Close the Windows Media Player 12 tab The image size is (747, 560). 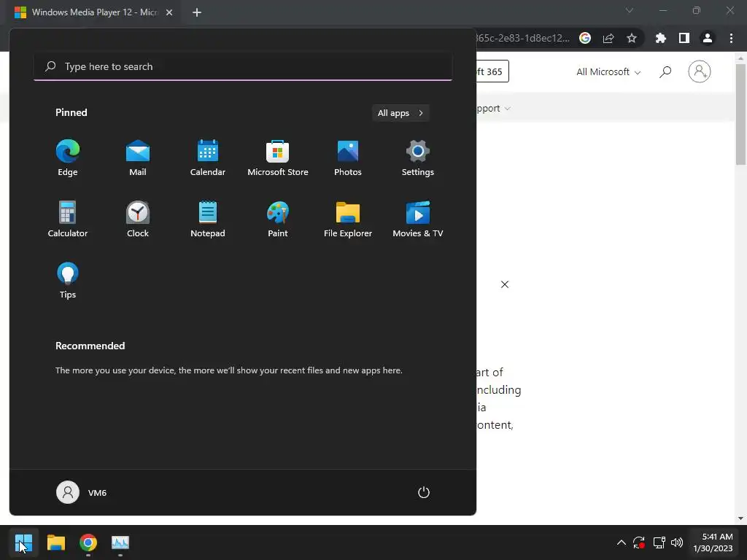tap(169, 12)
